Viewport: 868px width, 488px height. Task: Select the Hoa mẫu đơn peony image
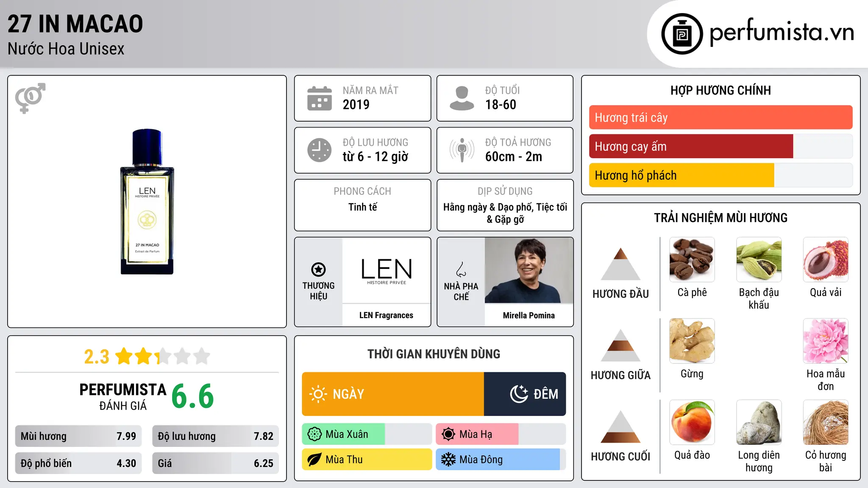coord(826,341)
